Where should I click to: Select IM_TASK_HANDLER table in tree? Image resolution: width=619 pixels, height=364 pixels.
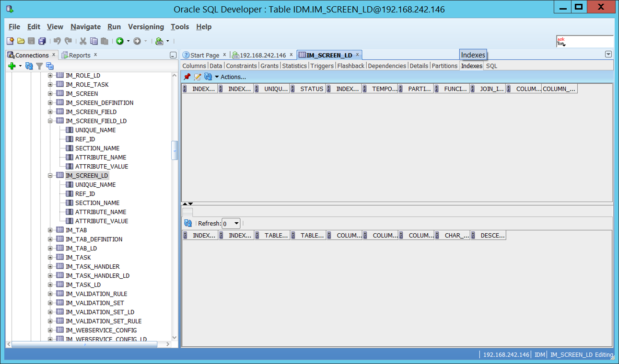93,267
